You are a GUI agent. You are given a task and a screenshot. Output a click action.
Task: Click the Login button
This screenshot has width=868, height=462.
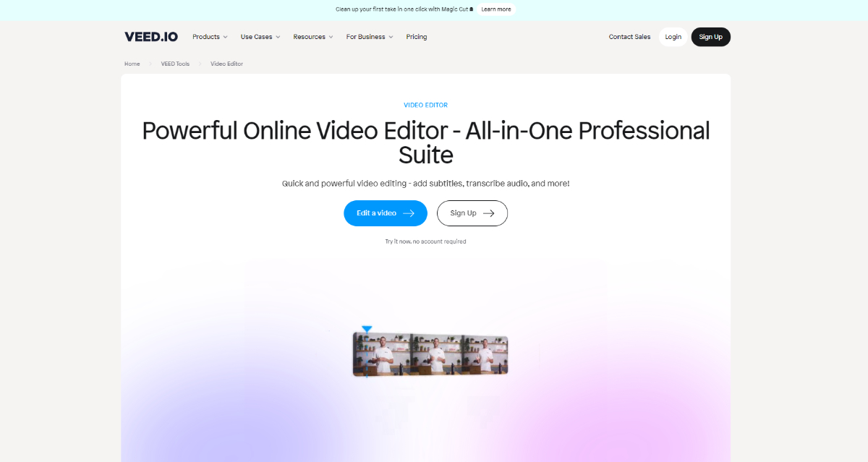pyautogui.click(x=673, y=37)
